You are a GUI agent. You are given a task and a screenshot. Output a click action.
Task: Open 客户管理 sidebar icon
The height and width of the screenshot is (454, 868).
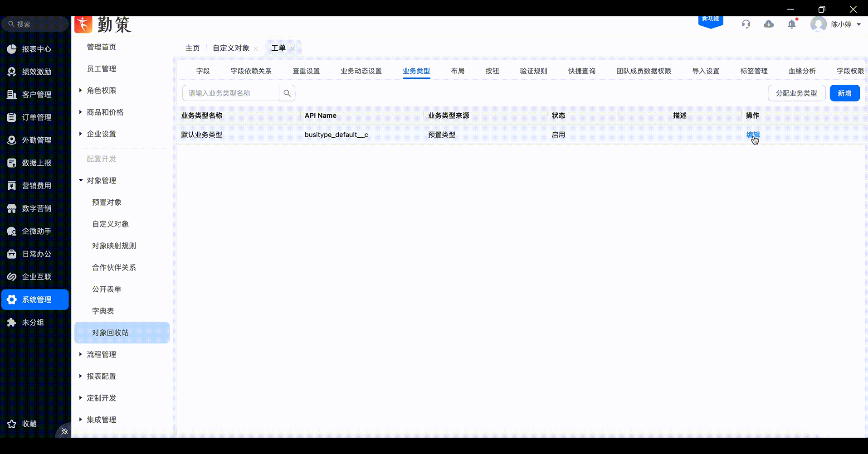pos(12,94)
